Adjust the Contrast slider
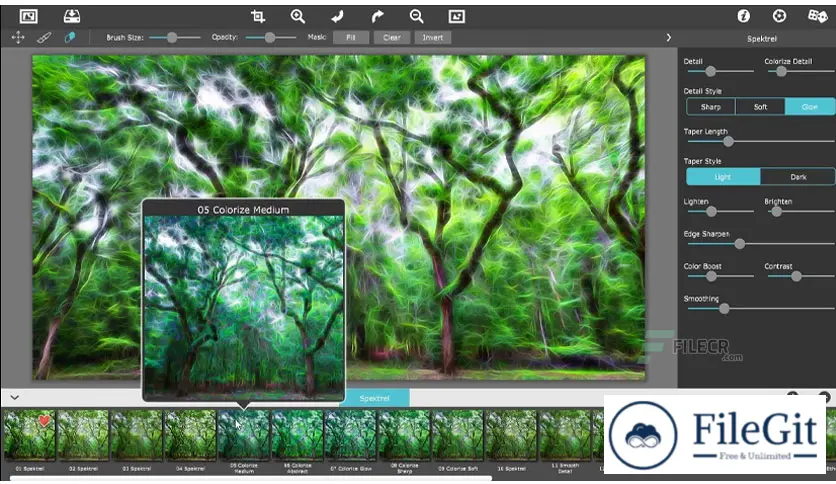836x484 pixels. pyautogui.click(x=800, y=276)
